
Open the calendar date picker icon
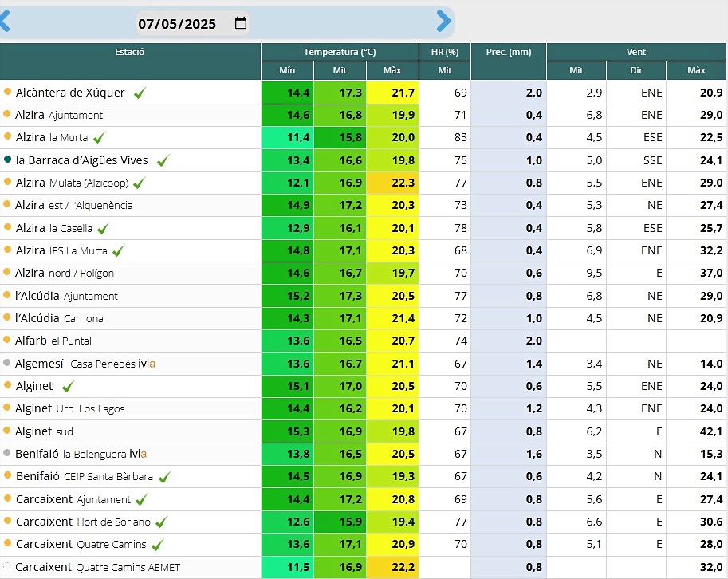coord(241,23)
